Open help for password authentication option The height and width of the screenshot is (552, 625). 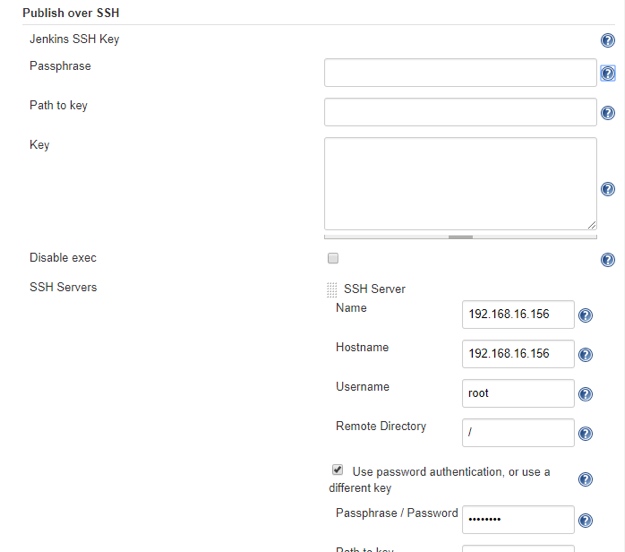586,480
